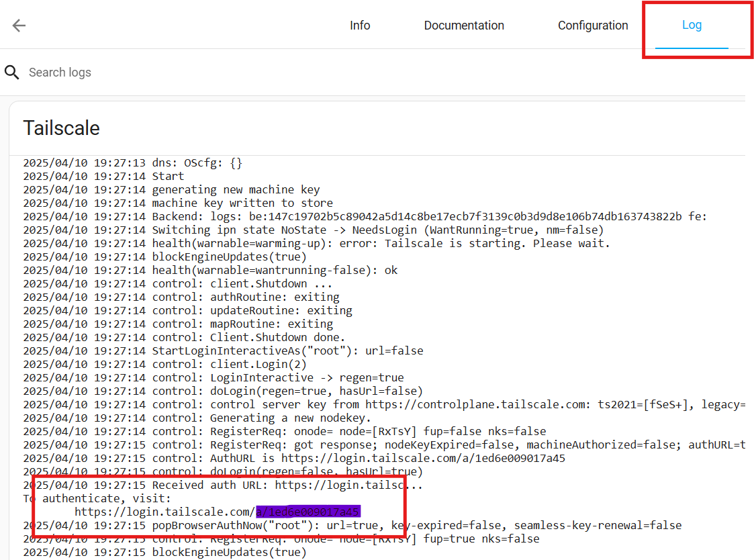This screenshot has width=754, height=560.
Task: Select the Log tab
Action: [x=692, y=26]
